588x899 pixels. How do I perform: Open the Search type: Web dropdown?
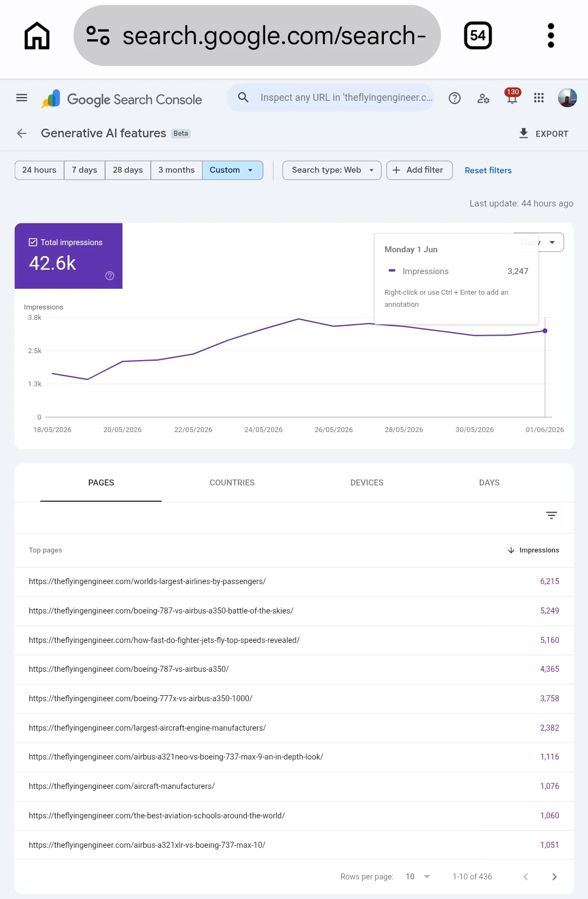(332, 170)
